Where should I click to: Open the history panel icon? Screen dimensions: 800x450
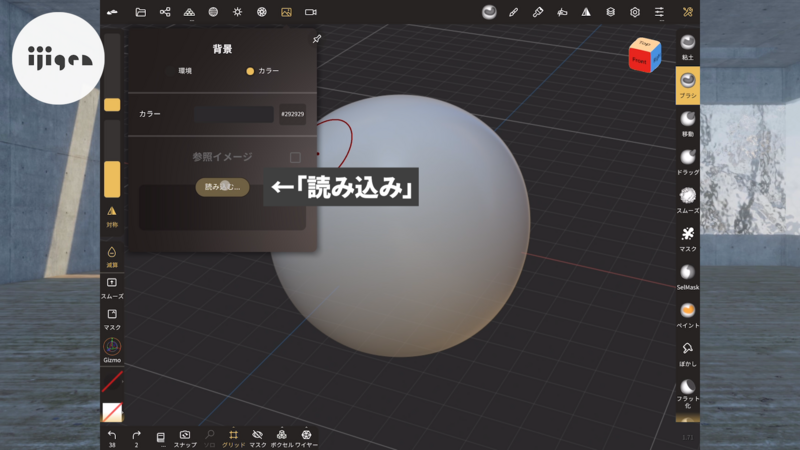point(160,438)
